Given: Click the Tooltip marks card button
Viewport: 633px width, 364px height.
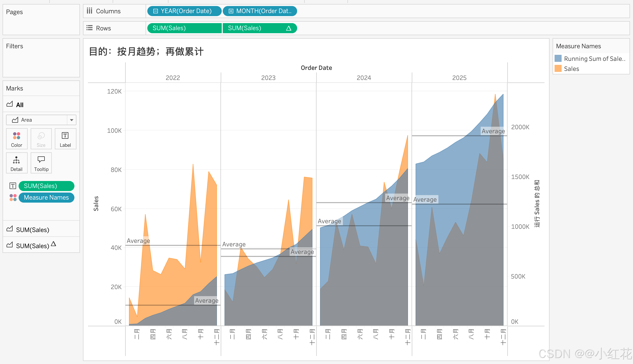Looking at the screenshot, I should click(41, 163).
